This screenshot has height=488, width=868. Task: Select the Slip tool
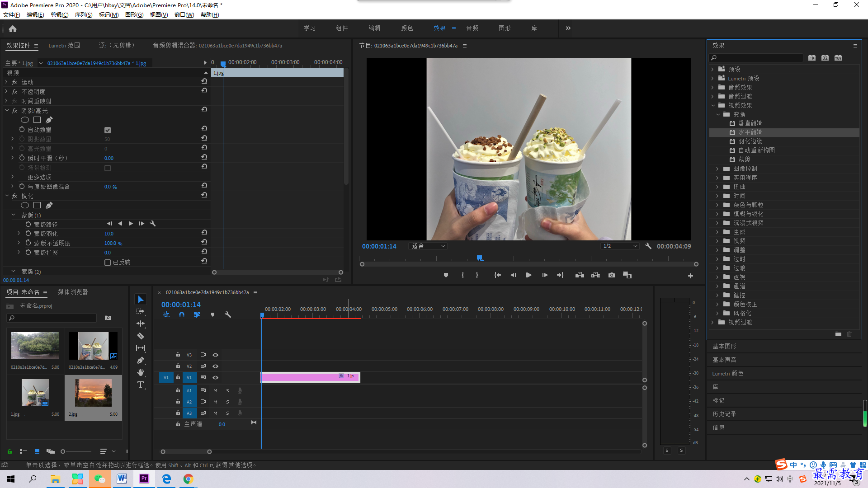pos(141,348)
